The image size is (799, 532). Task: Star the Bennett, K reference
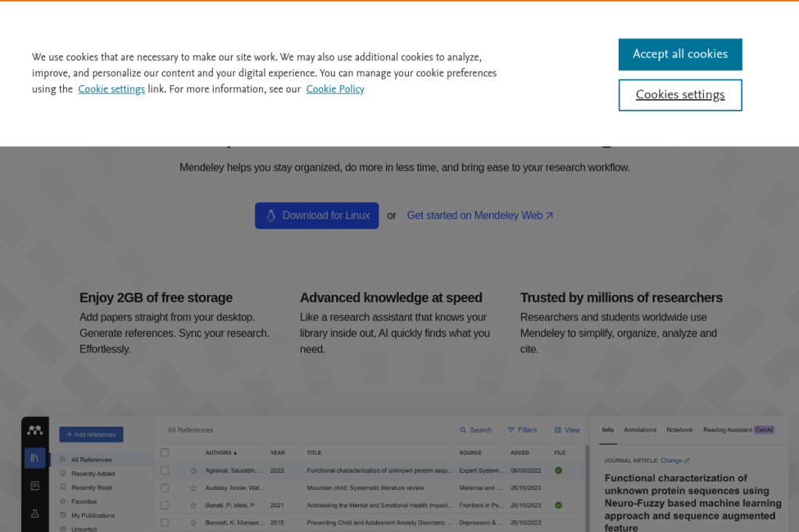[194, 523]
